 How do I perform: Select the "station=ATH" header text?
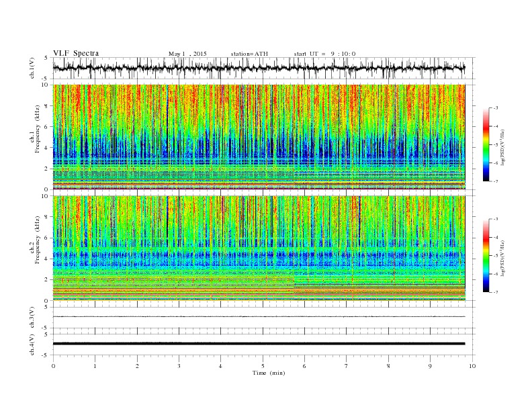coord(249,54)
